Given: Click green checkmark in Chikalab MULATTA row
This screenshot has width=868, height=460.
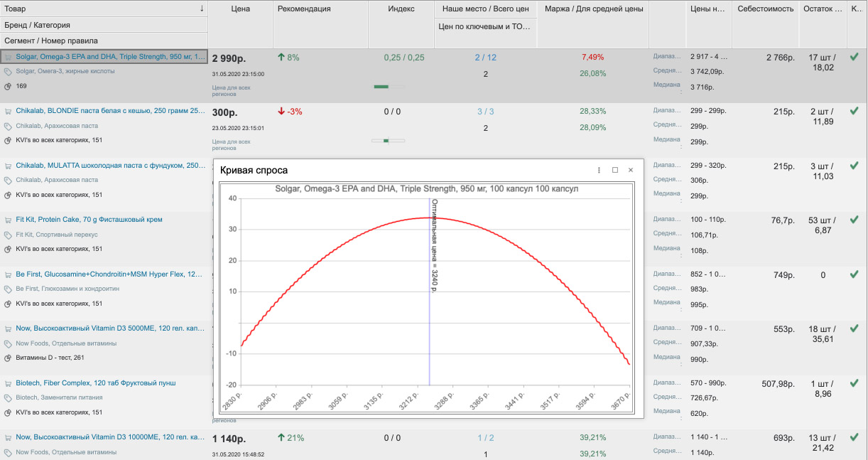Looking at the screenshot, I should (855, 166).
